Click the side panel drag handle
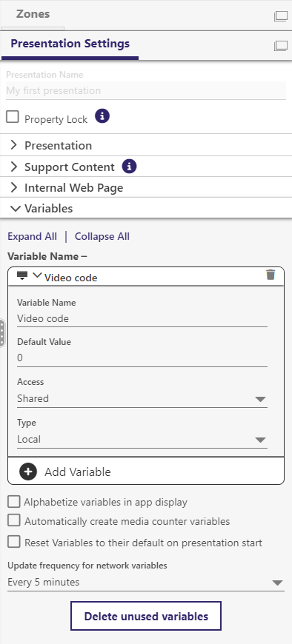Viewport: 292px width, 644px height. point(2,332)
